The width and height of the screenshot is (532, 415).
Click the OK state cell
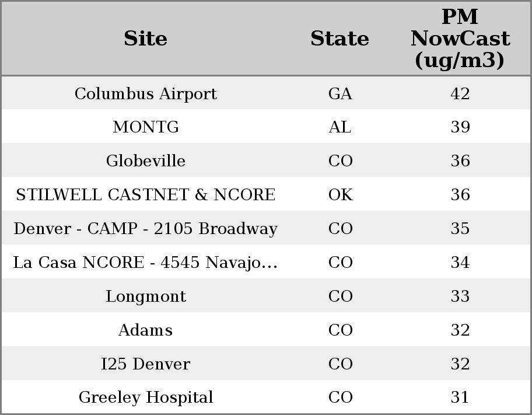(x=340, y=195)
